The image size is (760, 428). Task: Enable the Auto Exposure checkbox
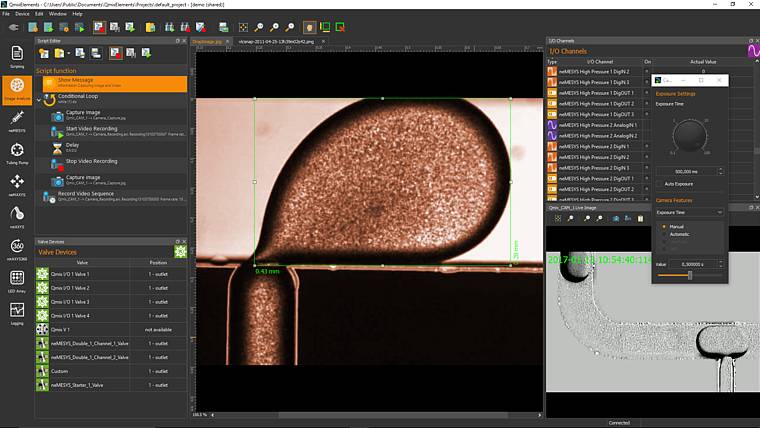pyautogui.click(x=660, y=184)
